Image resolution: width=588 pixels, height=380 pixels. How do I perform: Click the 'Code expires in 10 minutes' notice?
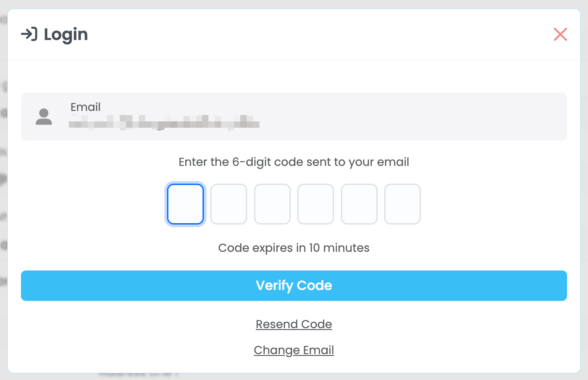tap(294, 248)
